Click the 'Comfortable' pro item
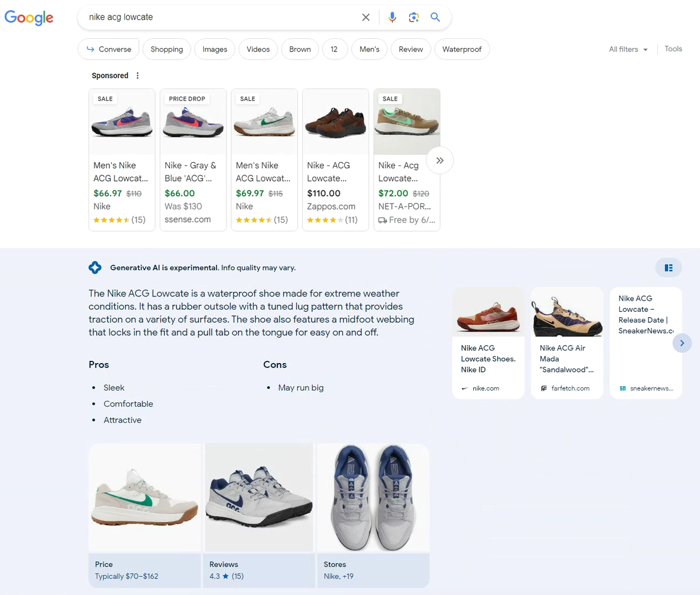 [129, 404]
